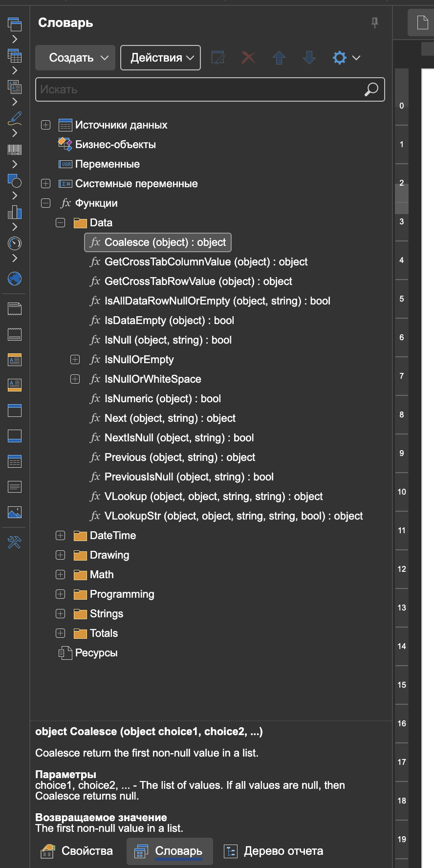Select IsNumeric (object) : bool row
Screen dimensions: 434x868
click(155, 399)
